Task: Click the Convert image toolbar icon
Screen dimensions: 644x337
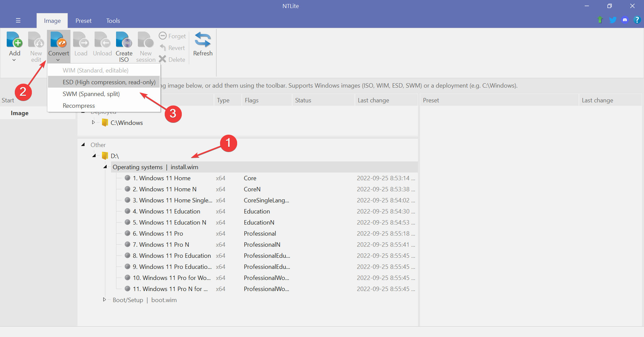Action: coord(58,40)
